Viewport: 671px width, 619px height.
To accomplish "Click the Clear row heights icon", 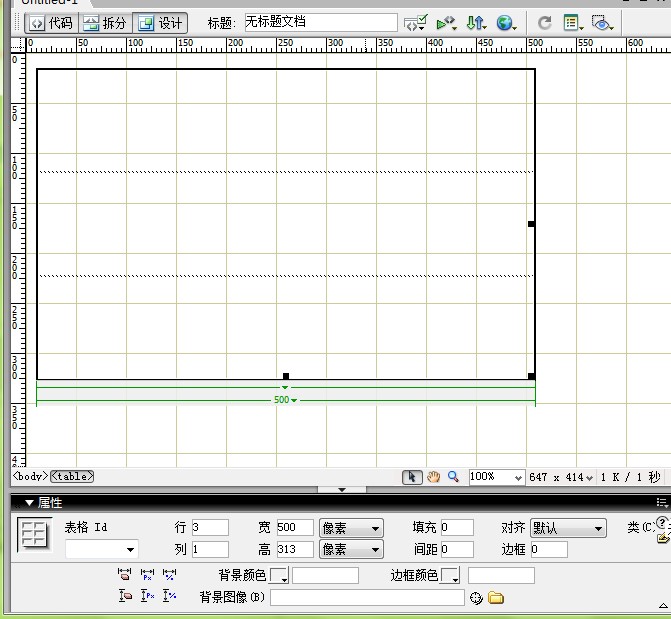I will click(x=125, y=595).
